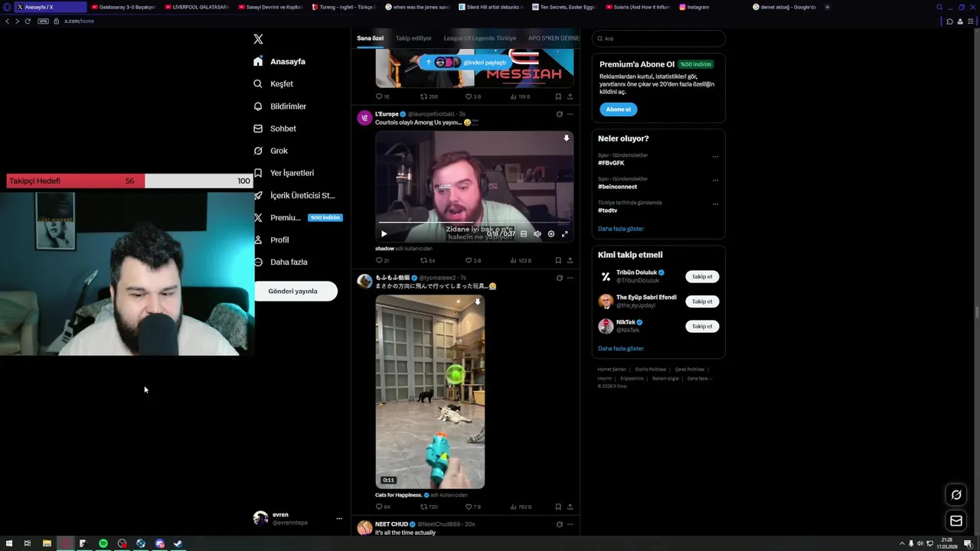This screenshot has height=551, width=980.
Task: Repost the L'Europe post
Action: click(427, 260)
